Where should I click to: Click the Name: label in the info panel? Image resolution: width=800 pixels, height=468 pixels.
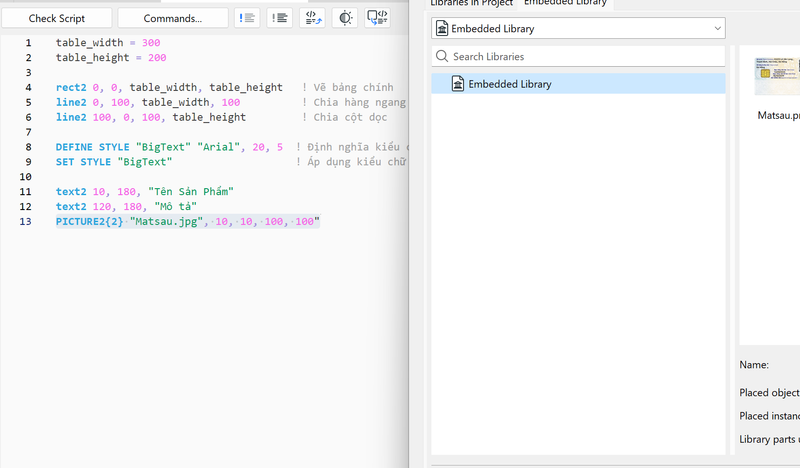point(754,365)
